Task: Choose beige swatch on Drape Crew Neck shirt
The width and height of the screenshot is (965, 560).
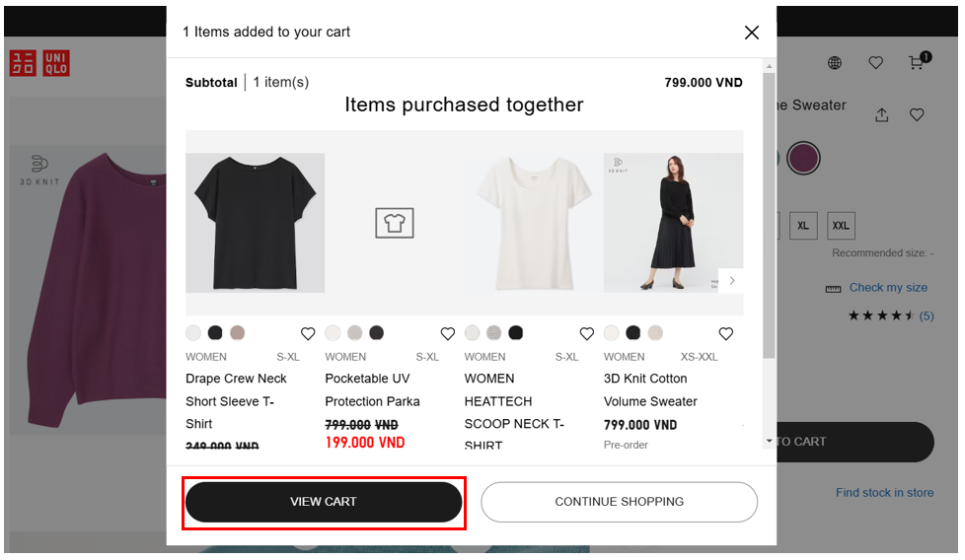Action: point(237,333)
